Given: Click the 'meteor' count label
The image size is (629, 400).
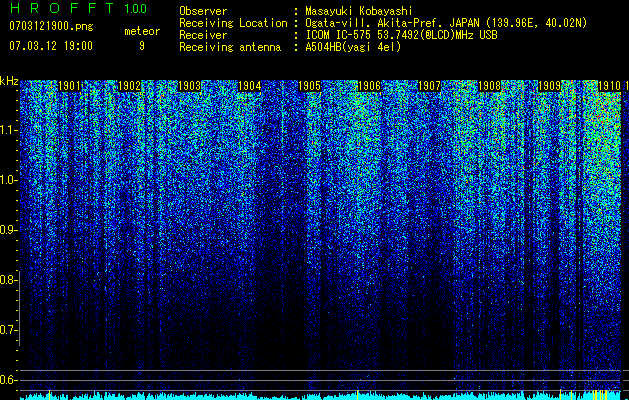Looking at the screenshot, I should [142, 31].
